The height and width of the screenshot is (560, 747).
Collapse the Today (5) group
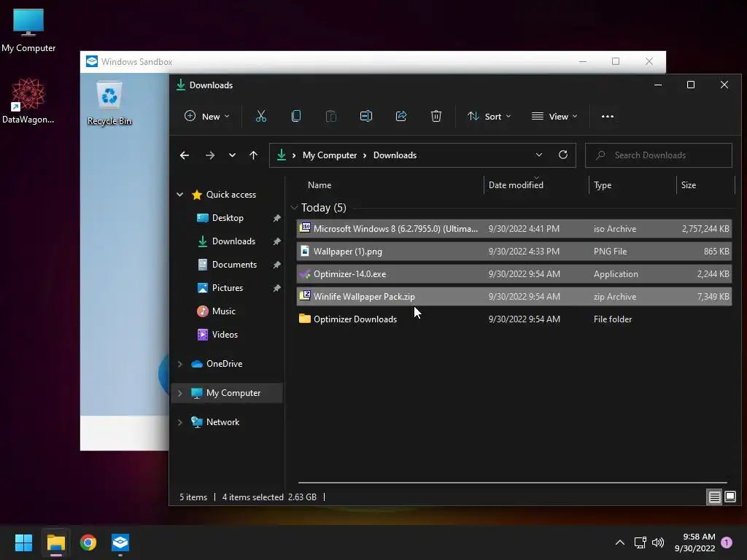pyautogui.click(x=294, y=208)
